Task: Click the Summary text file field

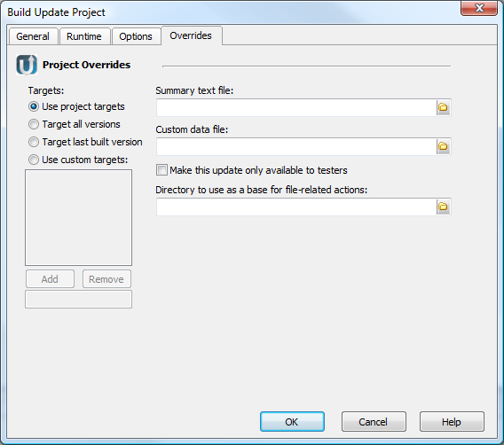Action: coord(296,107)
